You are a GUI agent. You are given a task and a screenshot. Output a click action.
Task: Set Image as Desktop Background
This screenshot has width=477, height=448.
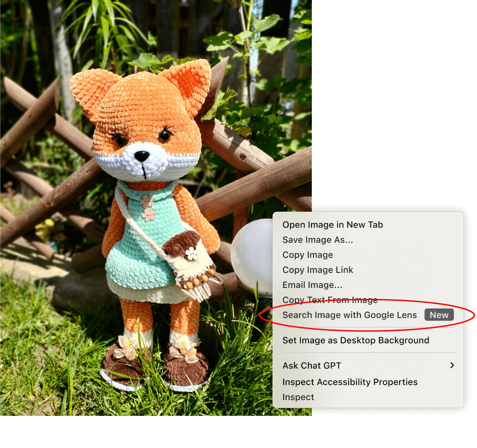(356, 340)
